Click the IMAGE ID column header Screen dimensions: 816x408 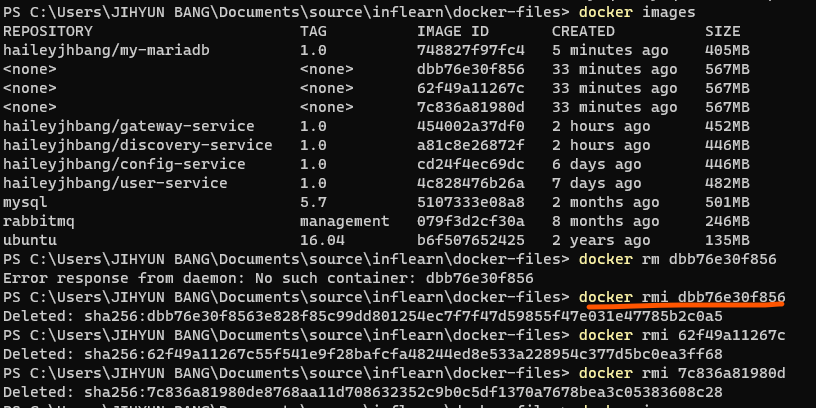[x=453, y=31]
